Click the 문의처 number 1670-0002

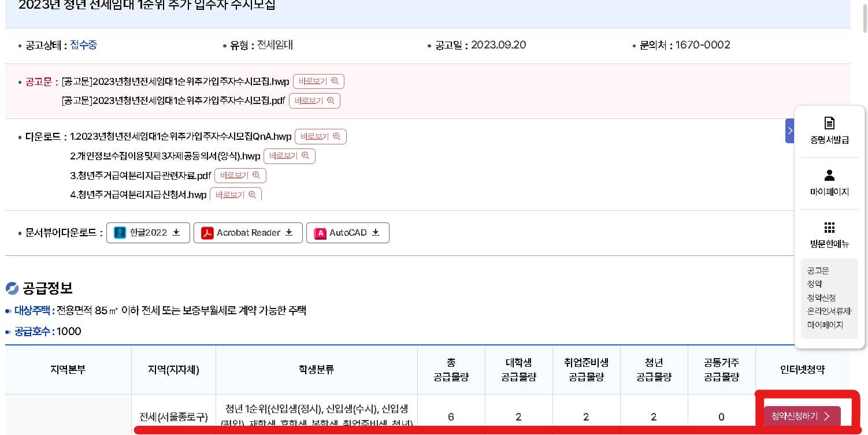tap(703, 45)
